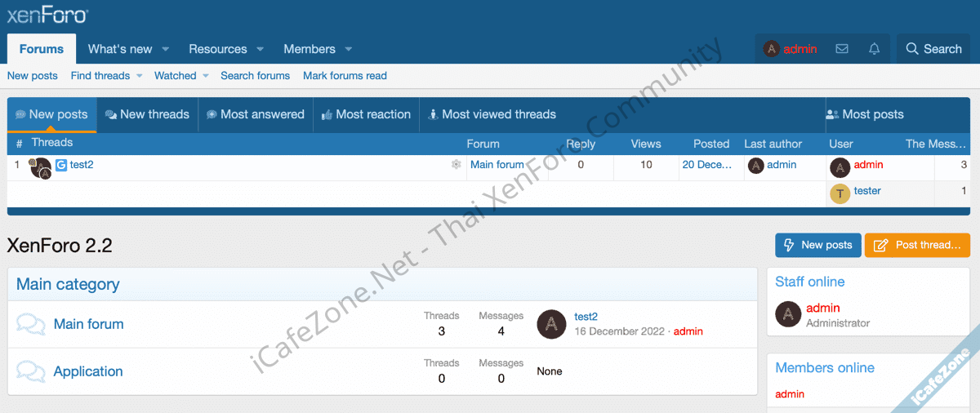This screenshot has height=413, width=980.
Task: Click the blue New posts button
Action: pyautogui.click(x=817, y=245)
